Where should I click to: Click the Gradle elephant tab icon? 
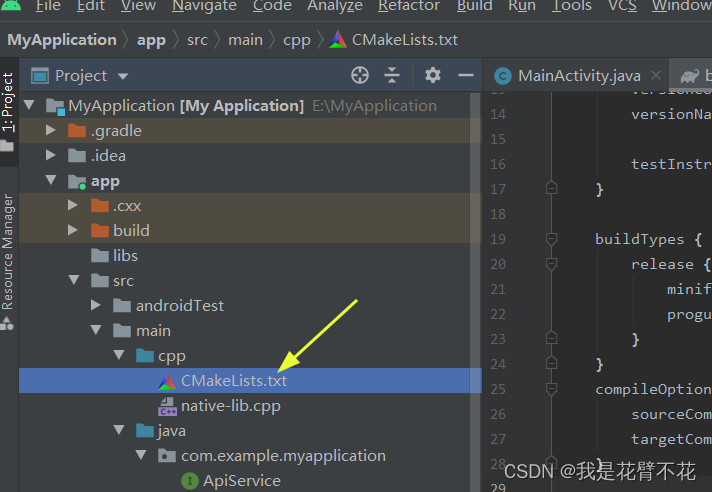tap(689, 76)
